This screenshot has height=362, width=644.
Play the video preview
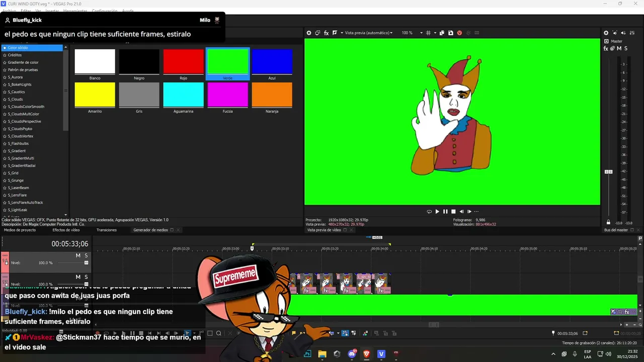(437, 212)
